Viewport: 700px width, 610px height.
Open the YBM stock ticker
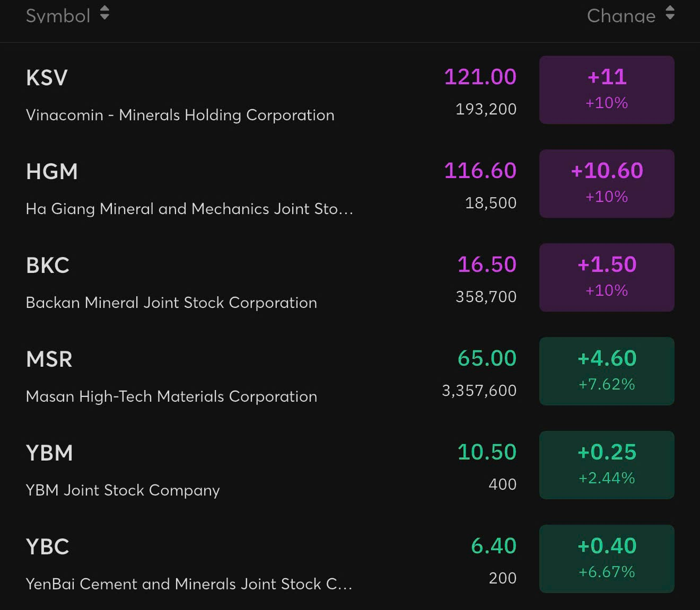point(49,453)
